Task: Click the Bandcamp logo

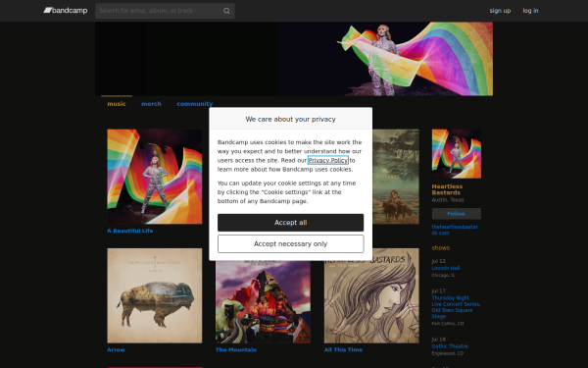Action: [66, 11]
